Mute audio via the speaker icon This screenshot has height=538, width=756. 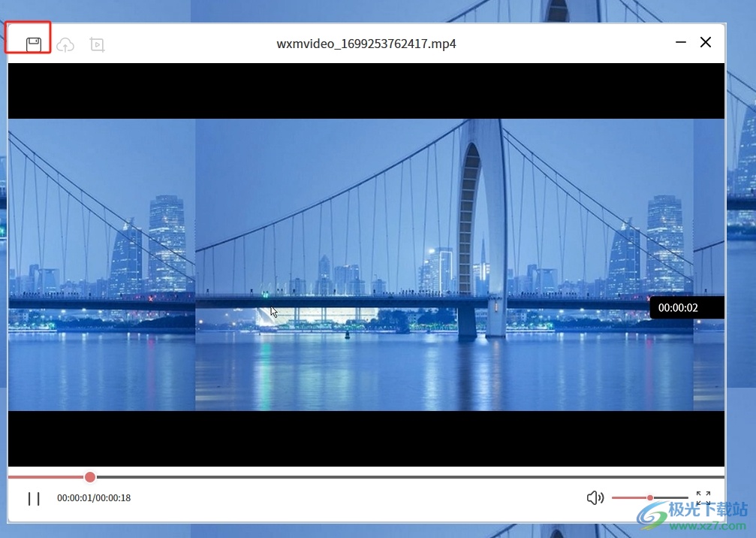[x=595, y=497]
